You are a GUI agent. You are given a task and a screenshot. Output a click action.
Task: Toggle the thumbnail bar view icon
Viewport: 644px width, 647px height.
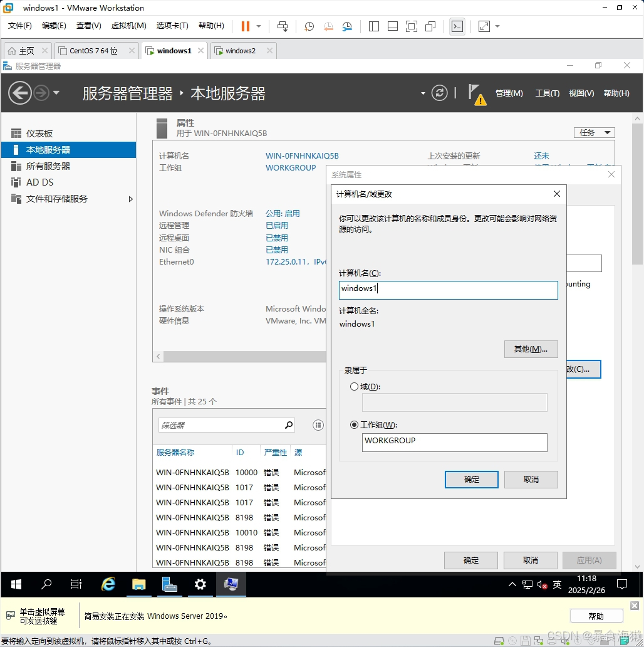click(393, 26)
